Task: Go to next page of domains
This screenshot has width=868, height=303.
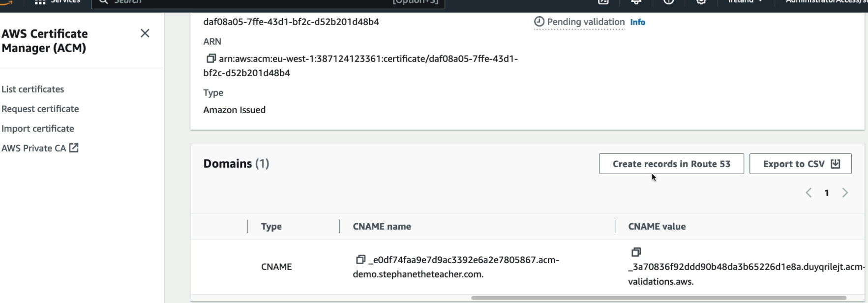Action: [845, 193]
